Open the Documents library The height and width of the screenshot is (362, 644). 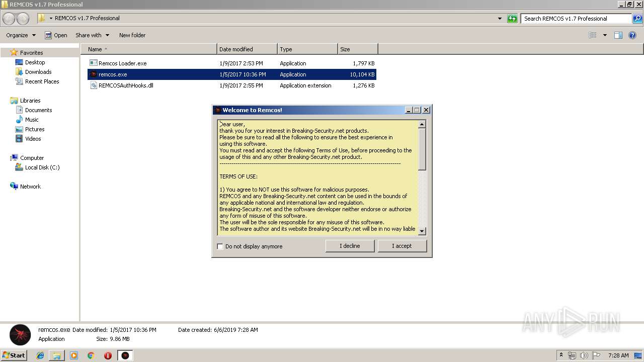click(38, 110)
